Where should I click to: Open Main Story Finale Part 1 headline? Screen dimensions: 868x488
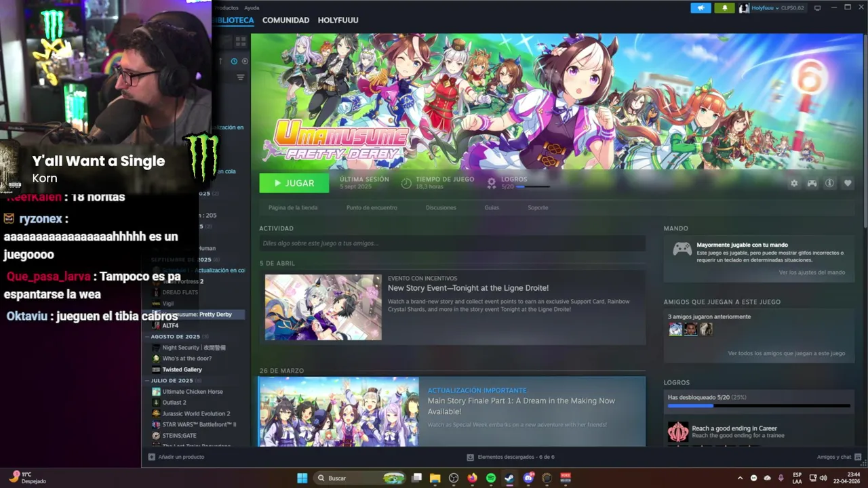coord(521,406)
